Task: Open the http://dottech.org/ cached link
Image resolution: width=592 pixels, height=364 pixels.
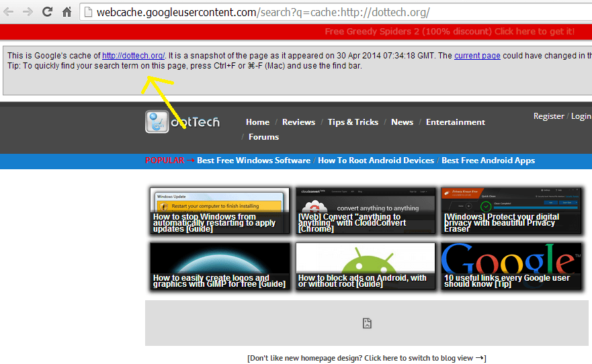Action: coord(133,56)
